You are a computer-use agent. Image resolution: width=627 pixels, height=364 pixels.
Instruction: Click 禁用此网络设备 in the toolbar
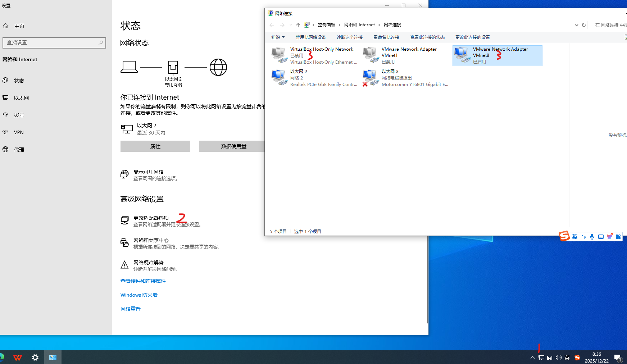(x=310, y=37)
